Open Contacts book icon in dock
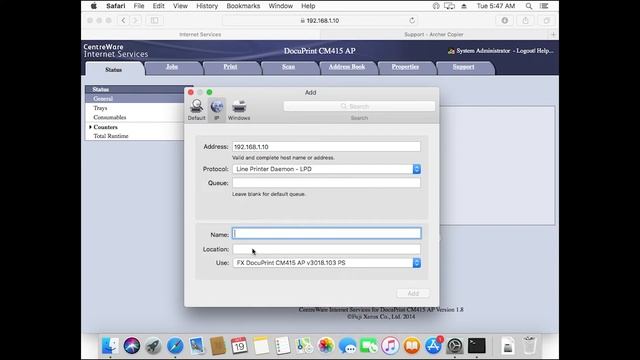The height and width of the screenshot is (360, 640). (x=218, y=346)
